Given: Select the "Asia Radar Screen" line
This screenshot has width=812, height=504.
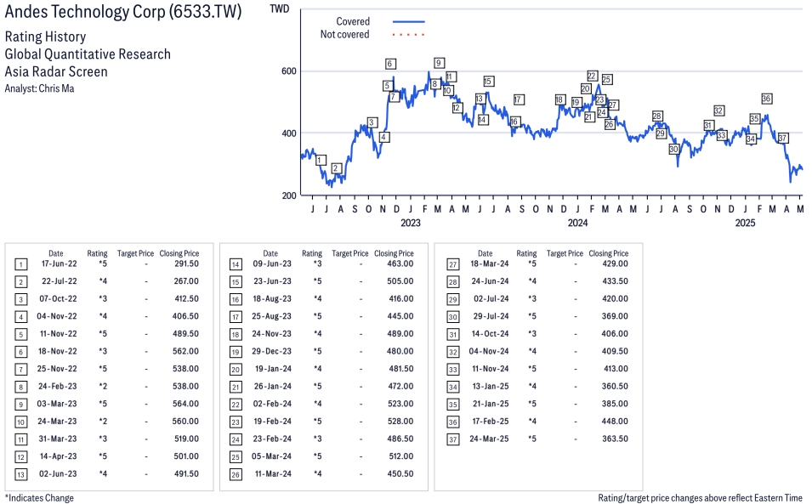Looking at the screenshot, I should [56, 71].
